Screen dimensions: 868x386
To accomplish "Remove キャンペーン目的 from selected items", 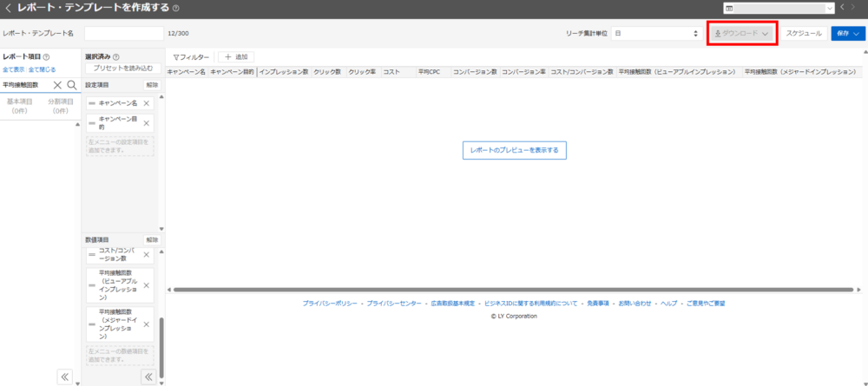I will [x=146, y=122].
